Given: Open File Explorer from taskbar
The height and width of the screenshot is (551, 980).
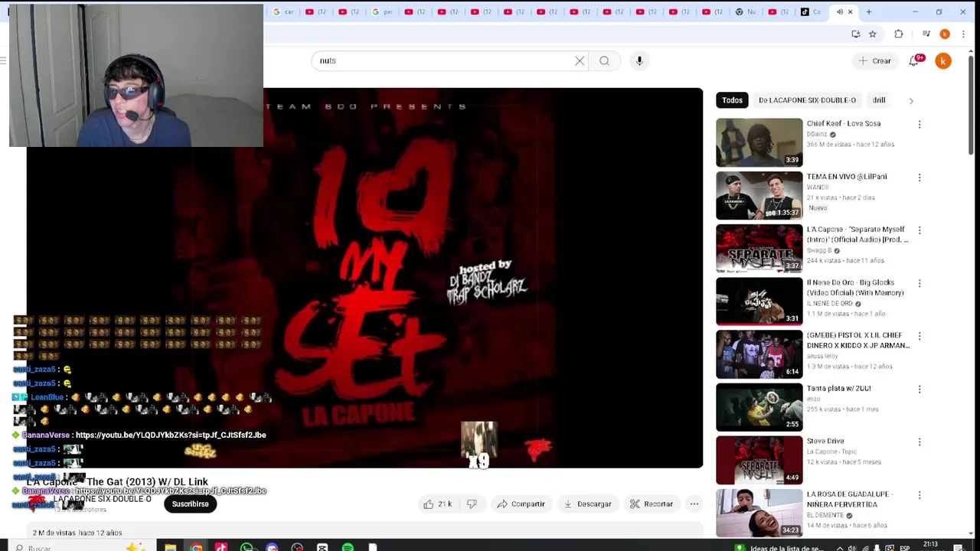Looking at the screenshot, I should [x=170, y=547].
